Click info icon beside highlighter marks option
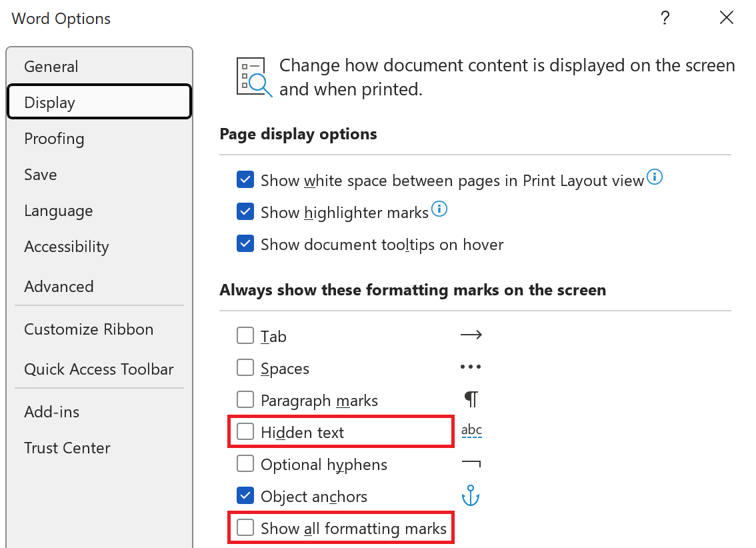The height and width of the screenshot is (548, 756). [439, 209]
